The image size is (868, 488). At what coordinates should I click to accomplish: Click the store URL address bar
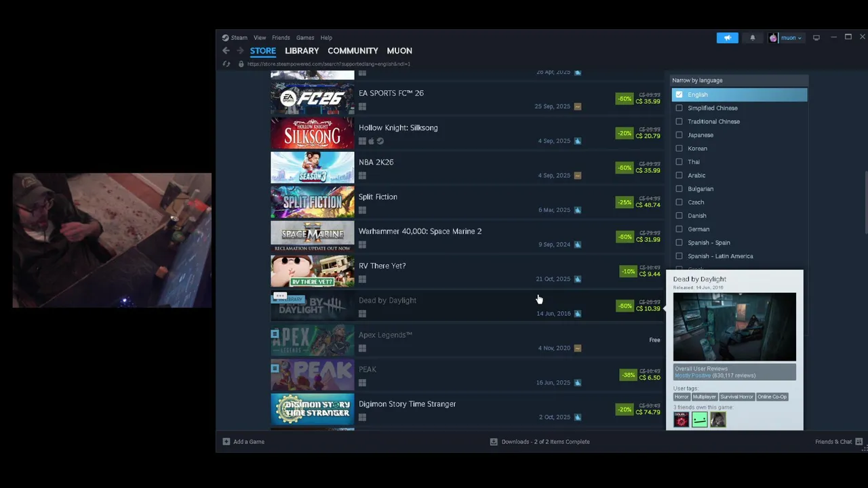coord(328,64)
